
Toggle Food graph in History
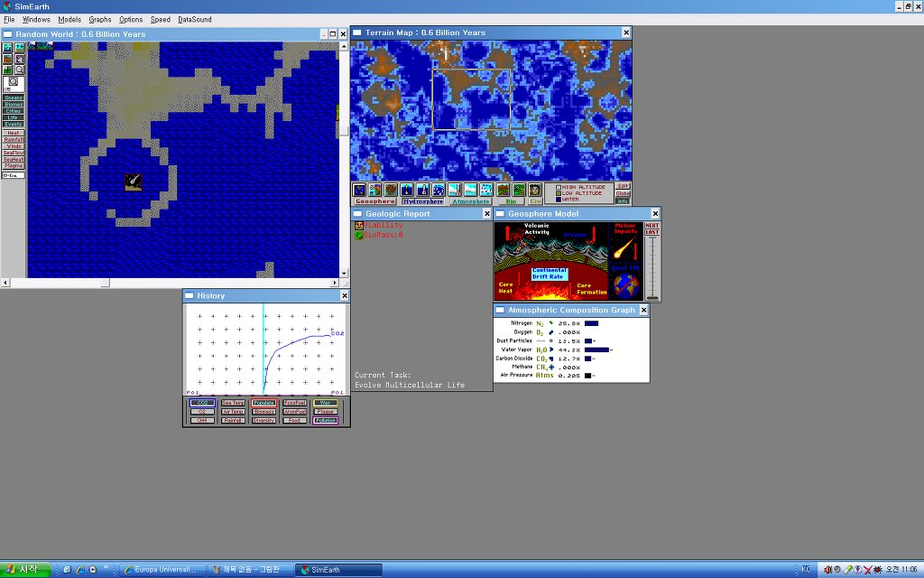pyautogui.click(x=295, y=421)
